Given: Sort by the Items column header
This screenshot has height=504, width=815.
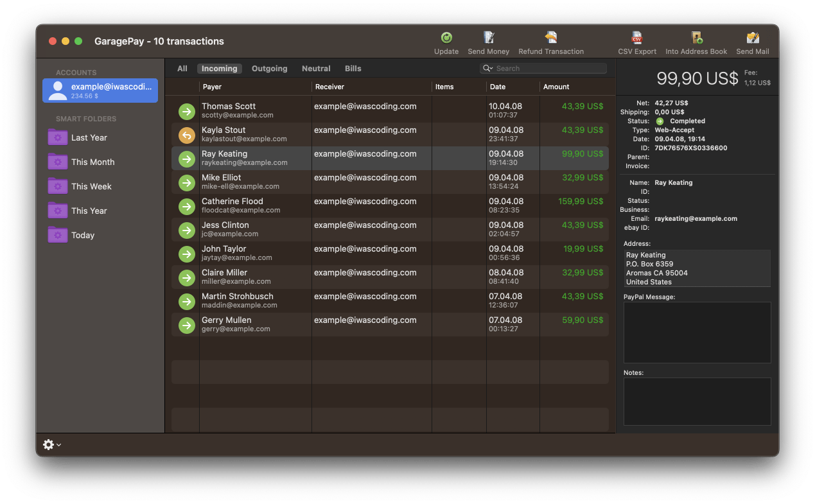Looking at the screenshot, I should [459, 87].
